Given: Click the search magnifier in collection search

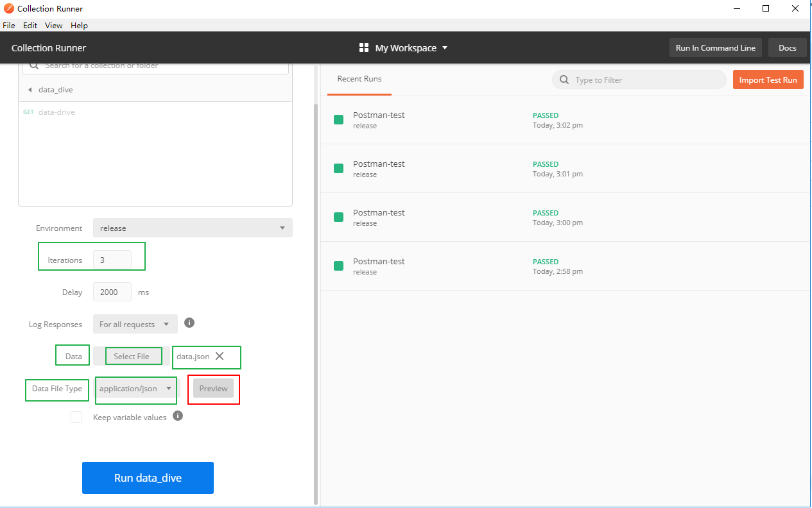Looking at the screenshot, I should 33,66.
